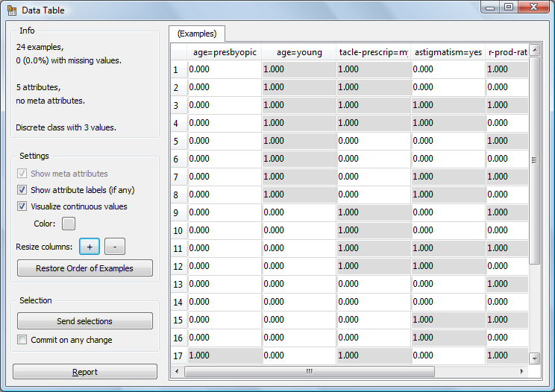Select row header 11
This screenshot has width=555, height=392.
(x=179, y=248)
